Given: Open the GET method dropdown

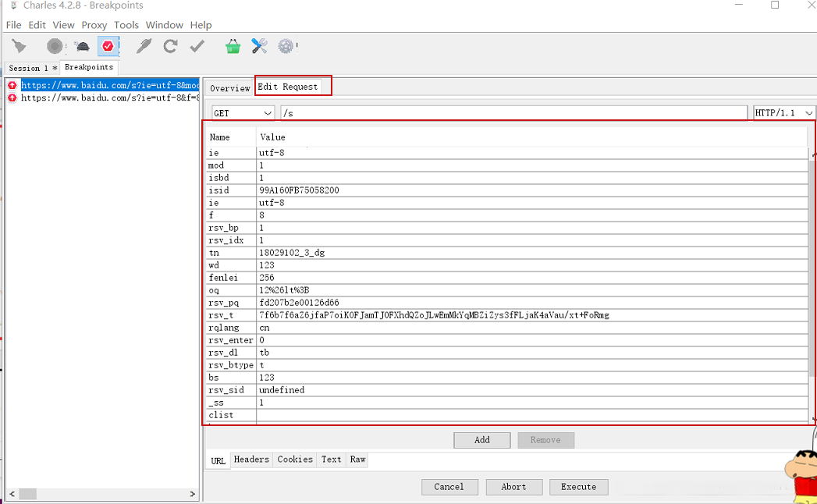Looking at the screenshot, I should [243, 113].
